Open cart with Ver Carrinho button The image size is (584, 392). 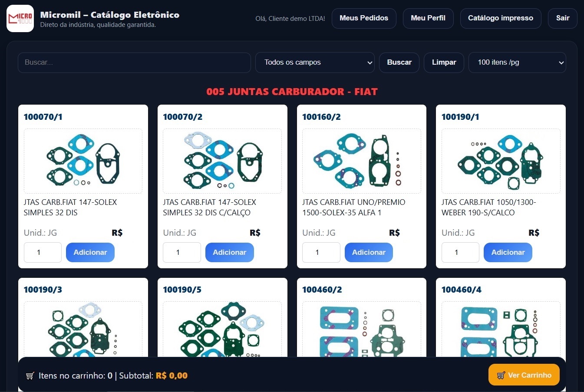[x=524, y=375]
